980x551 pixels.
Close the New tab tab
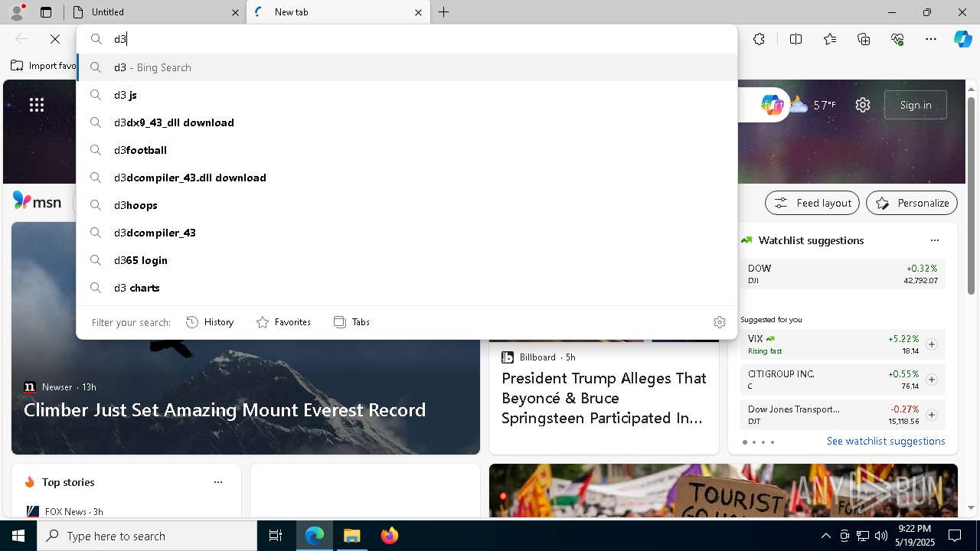pos(418,12)
